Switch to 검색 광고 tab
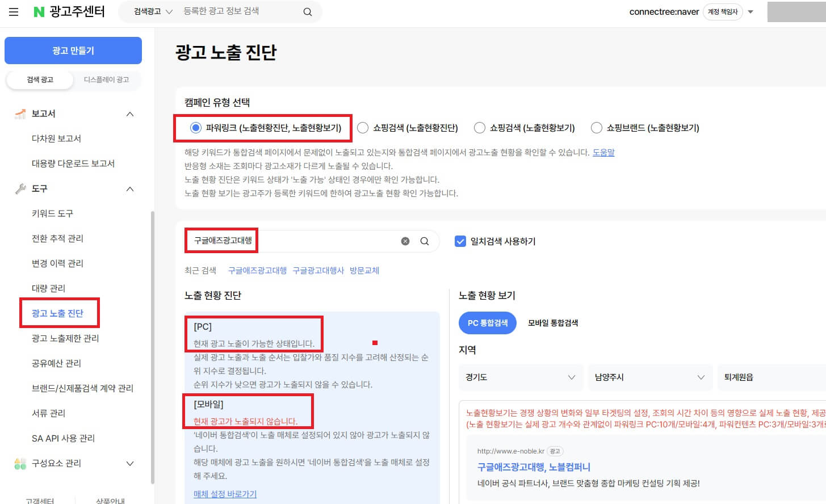Image resolution: width=826 pixels, height=504 pixels. pyautogui.click(x=40, y=79)
